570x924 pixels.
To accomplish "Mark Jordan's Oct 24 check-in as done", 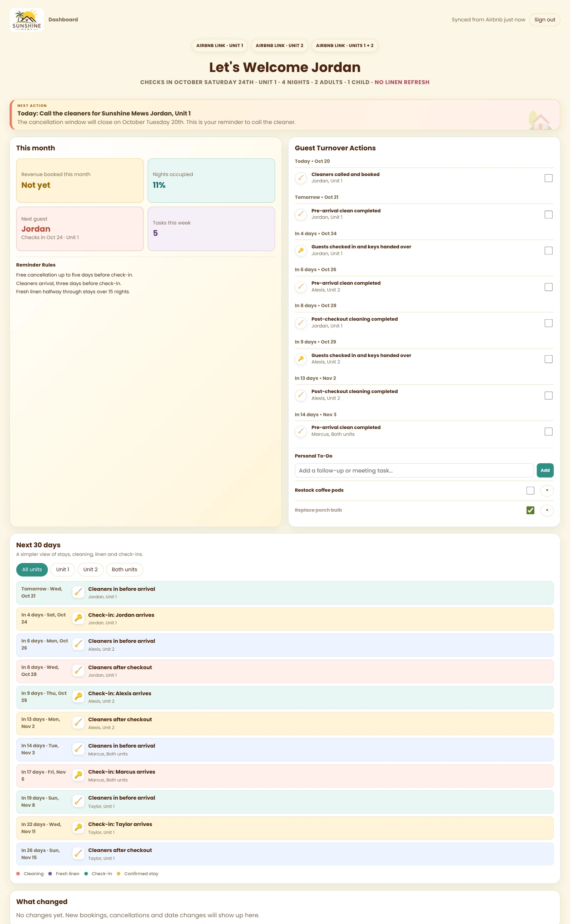I will tap(549, 251).
